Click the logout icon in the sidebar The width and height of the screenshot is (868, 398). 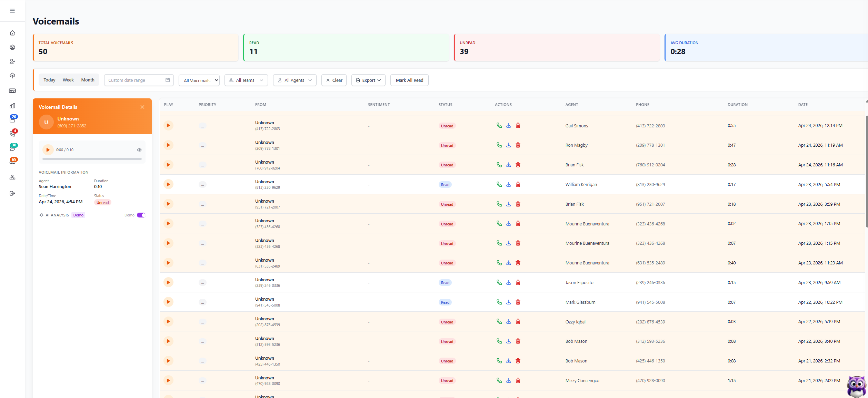(x=12, y=193)
